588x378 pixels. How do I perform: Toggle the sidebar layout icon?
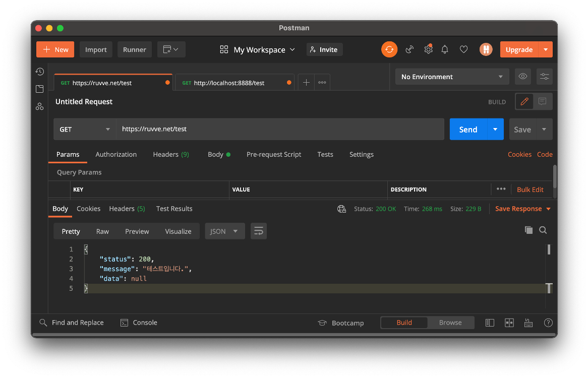pyautogui.click(x=490, y=323)
